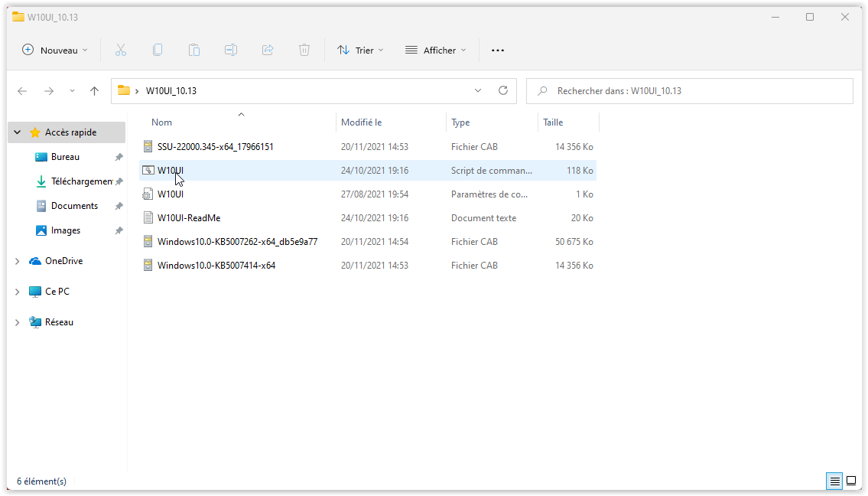Click the Téléchargements download arrow icon
The image size is (868, 496).
coord(41,181)
